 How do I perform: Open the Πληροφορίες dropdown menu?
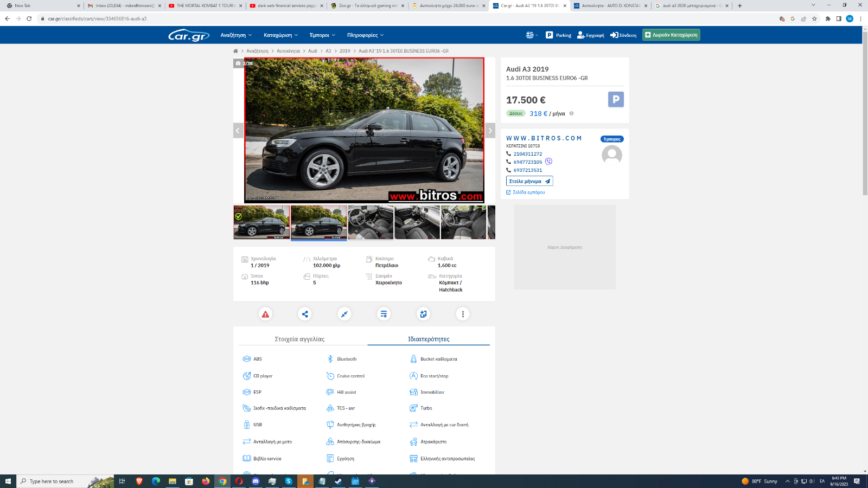tap(365, 35)
